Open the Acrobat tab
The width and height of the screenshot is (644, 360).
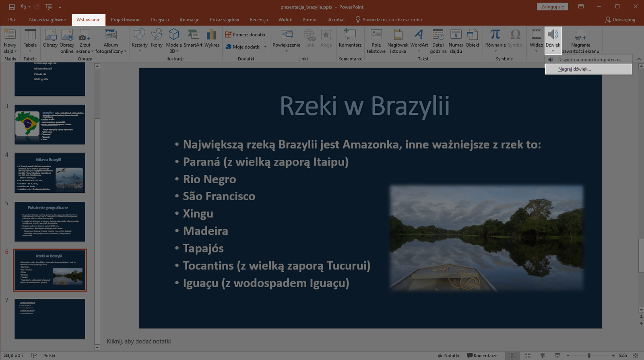click(x=336, y=20)
